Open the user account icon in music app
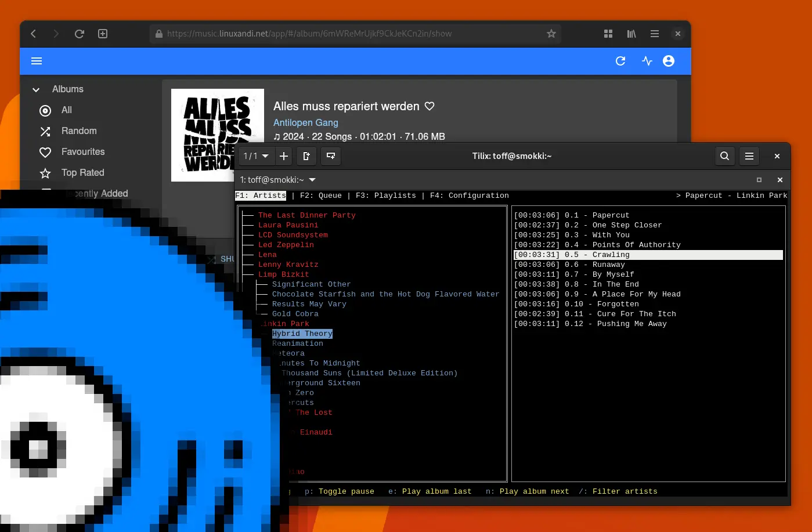812x532 pixels. (x=669, y=61)
